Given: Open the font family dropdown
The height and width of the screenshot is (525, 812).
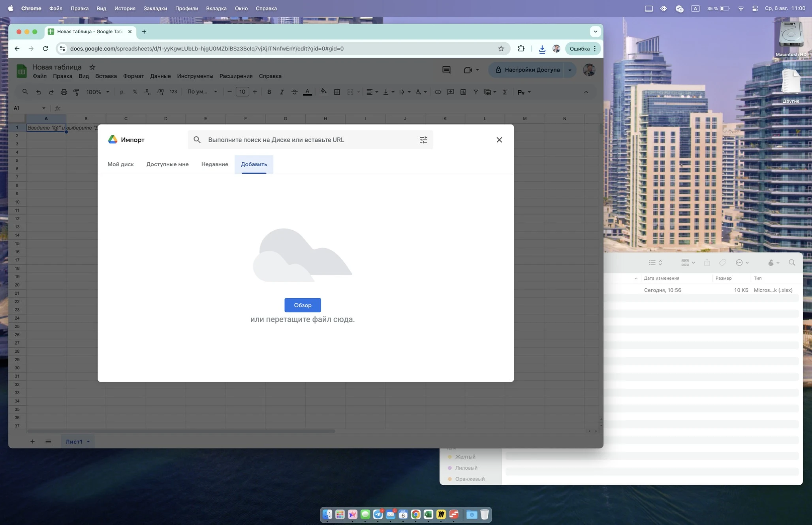Looking at the screenshot, I should click(x=202, y=92).
